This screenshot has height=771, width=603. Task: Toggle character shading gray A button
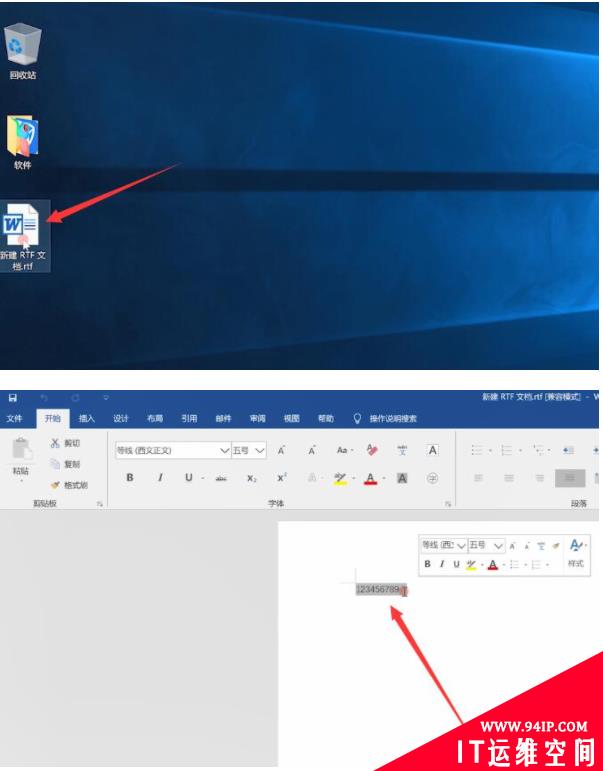click(x=402, y=478)
